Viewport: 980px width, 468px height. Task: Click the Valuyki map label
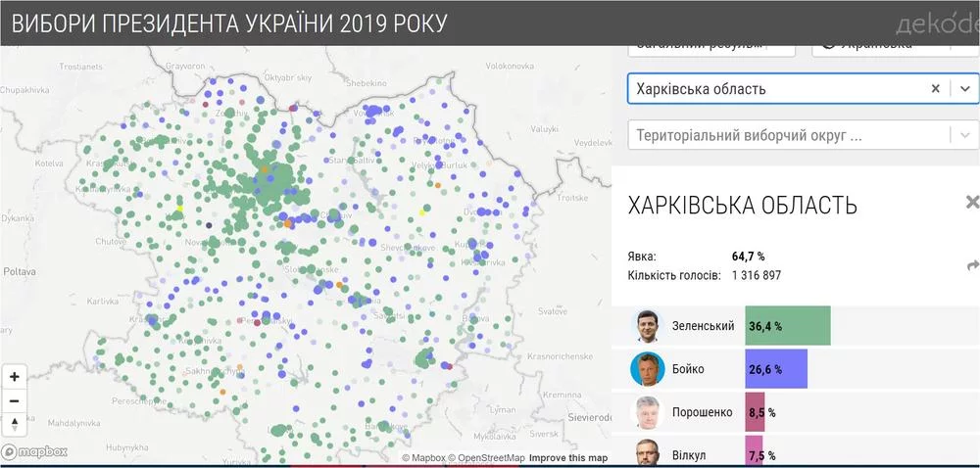(x=544, y=128)
